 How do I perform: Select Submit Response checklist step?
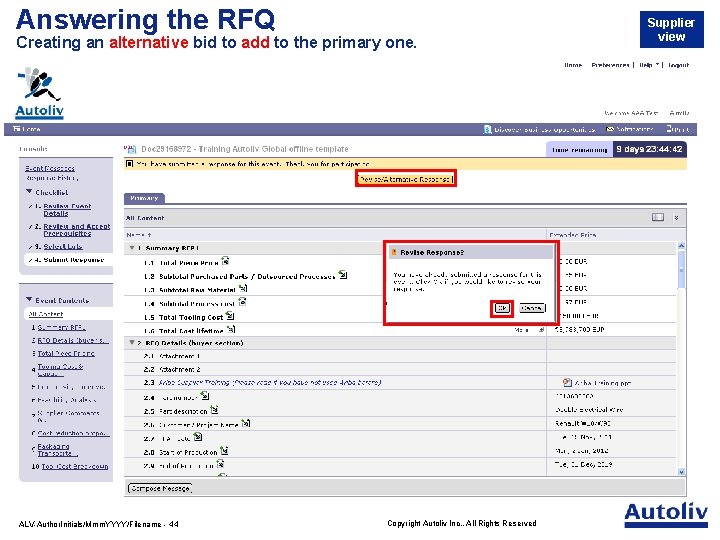click(73, 259)
